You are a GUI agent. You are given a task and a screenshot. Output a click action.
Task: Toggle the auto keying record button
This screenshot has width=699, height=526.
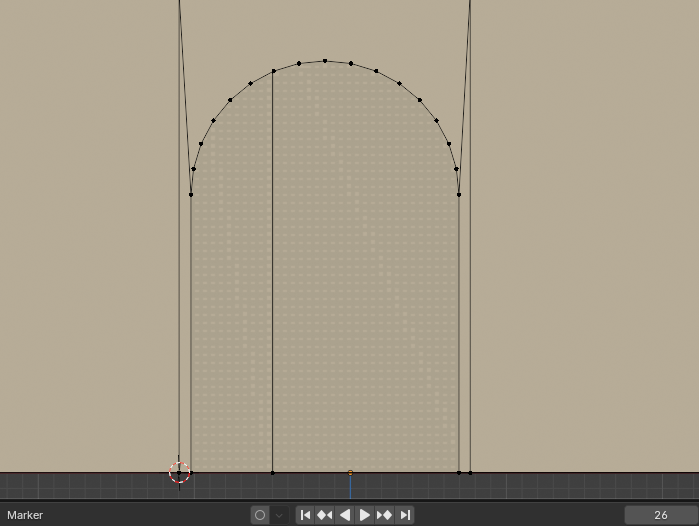pyautogui.click(x=260, y=515)
